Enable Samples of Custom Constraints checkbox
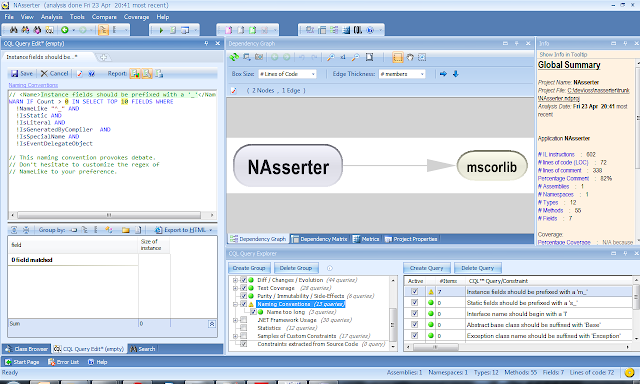This screenshot has height=384, width=640. tap(244, 336)
